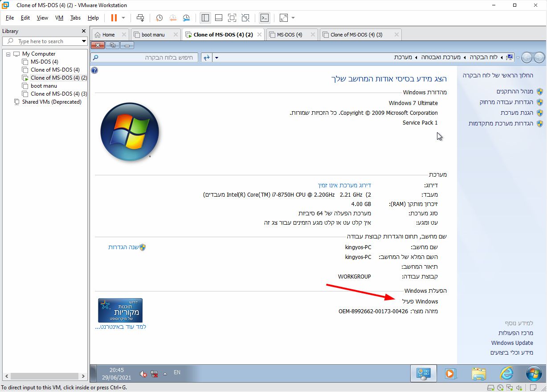The image size is (547, 392).
Task: Toggle the library sidebar view
Action: click(x=205, y=18)
